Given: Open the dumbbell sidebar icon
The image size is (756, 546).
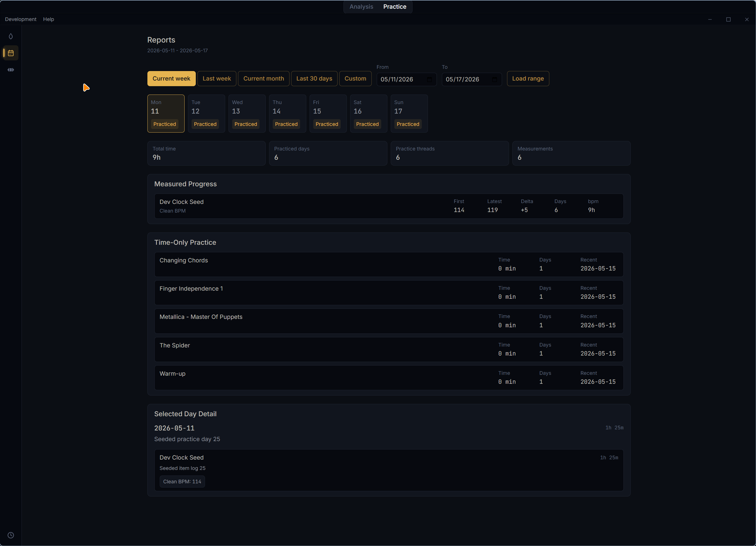Looking at the screenshot, I should coord(11,70).
